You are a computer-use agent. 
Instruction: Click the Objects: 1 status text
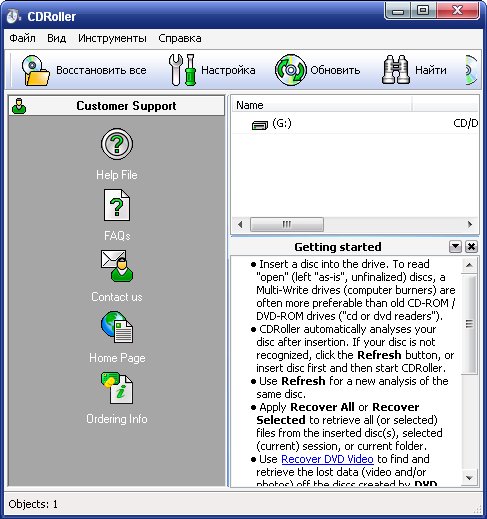point(33,504)
